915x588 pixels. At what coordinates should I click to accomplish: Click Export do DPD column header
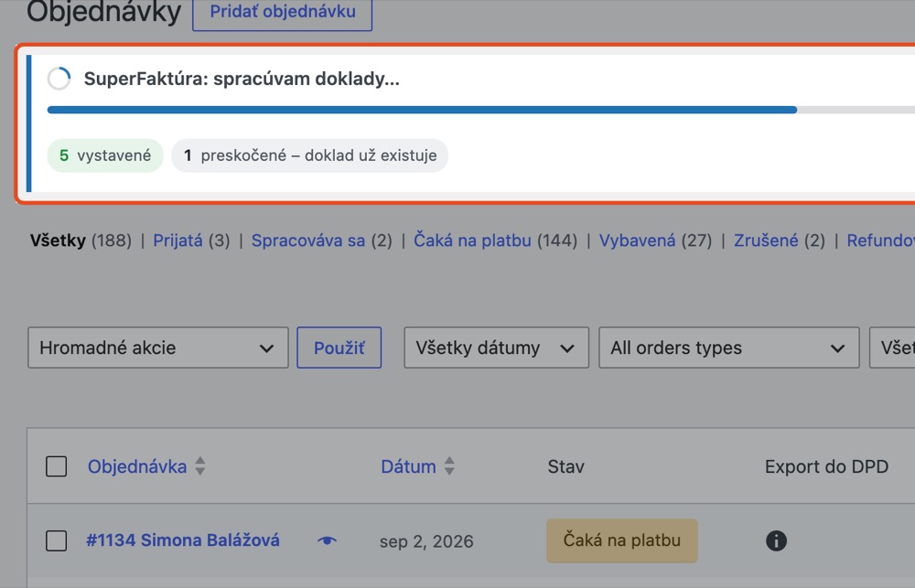click(827, 466)
